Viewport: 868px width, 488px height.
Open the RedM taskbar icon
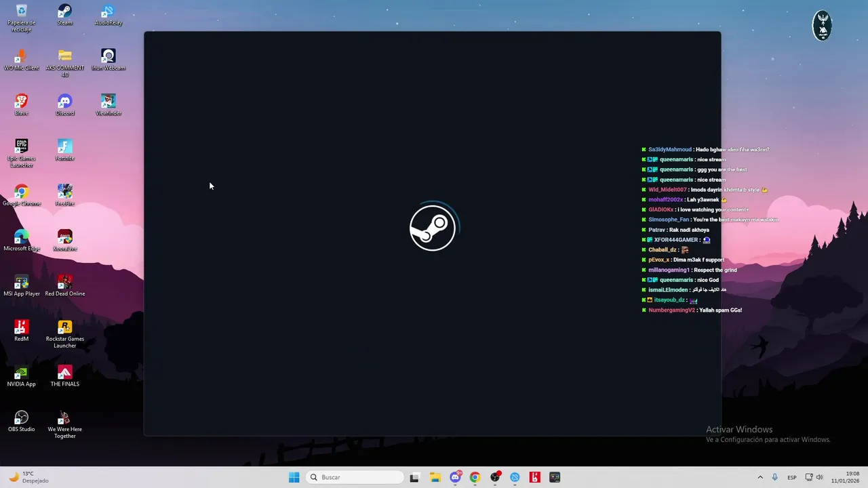(535, 477)
